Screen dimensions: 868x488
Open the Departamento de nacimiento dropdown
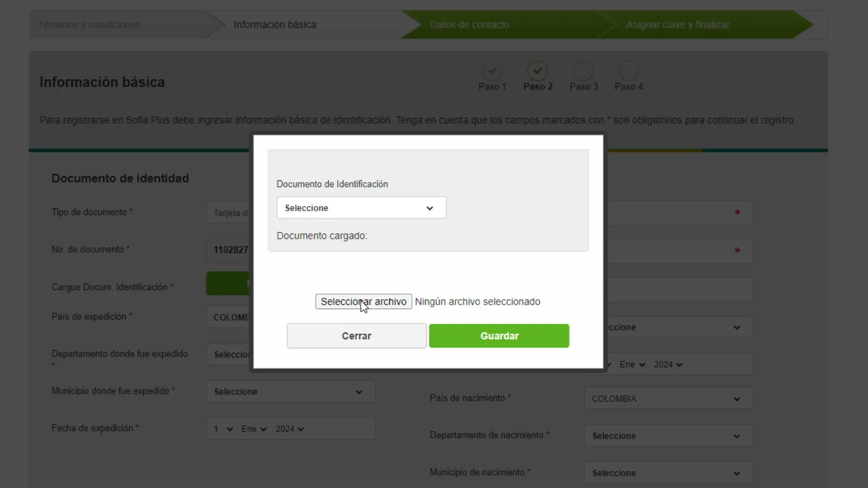pos(669,435)
